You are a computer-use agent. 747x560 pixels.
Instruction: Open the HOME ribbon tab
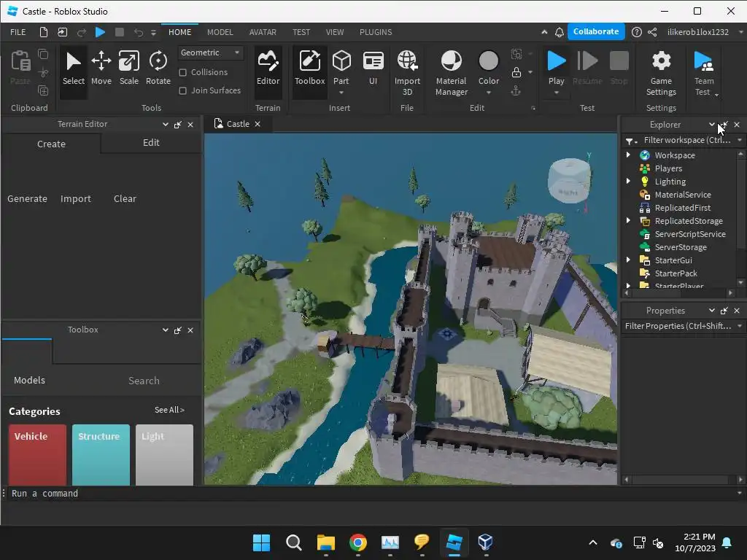point(179,32)
